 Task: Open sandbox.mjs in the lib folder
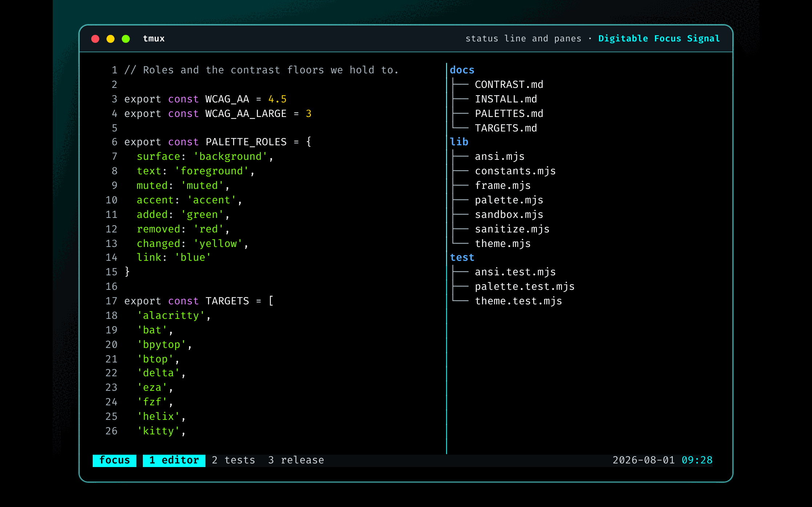pos(509,214)
